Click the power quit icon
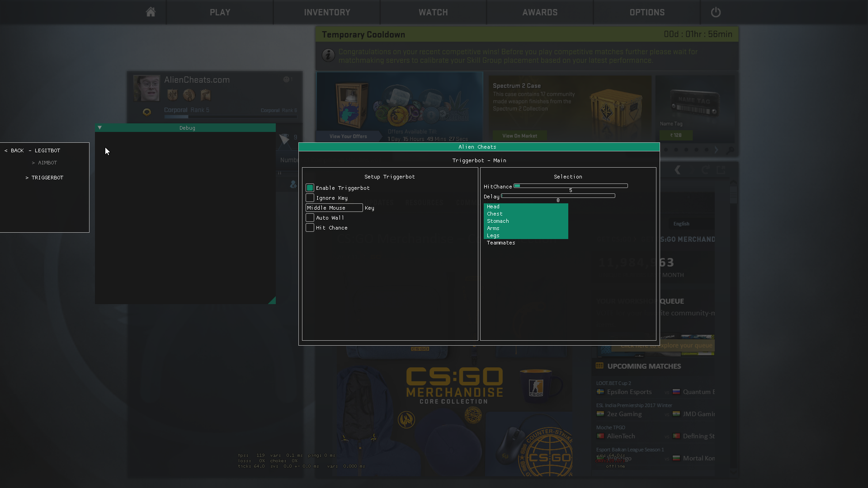Viewport: 868px width, 488px height. tap(716, 12)
